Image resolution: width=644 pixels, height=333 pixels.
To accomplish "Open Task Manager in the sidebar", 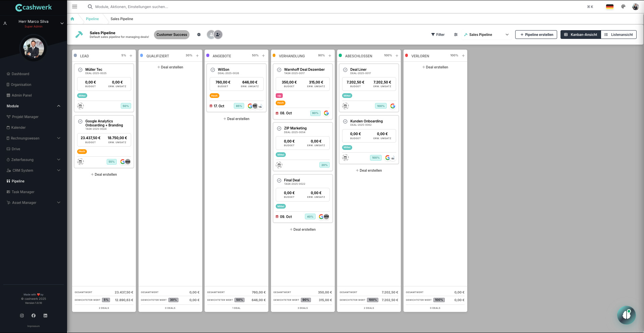I will pyautogui.click(x=23, y=192).
